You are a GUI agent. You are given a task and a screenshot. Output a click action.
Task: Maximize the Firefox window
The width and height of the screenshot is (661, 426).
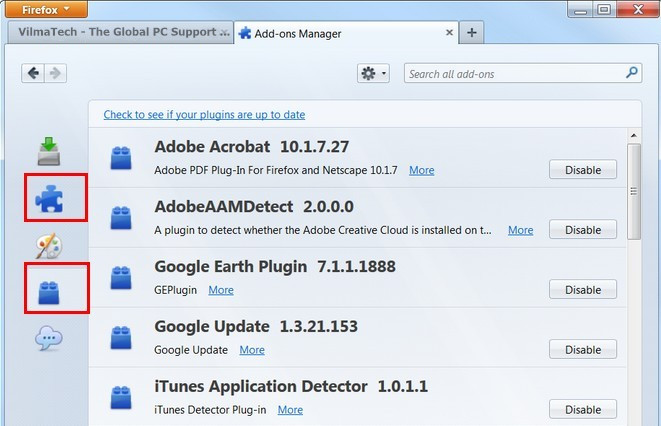(x=604, y=9)
